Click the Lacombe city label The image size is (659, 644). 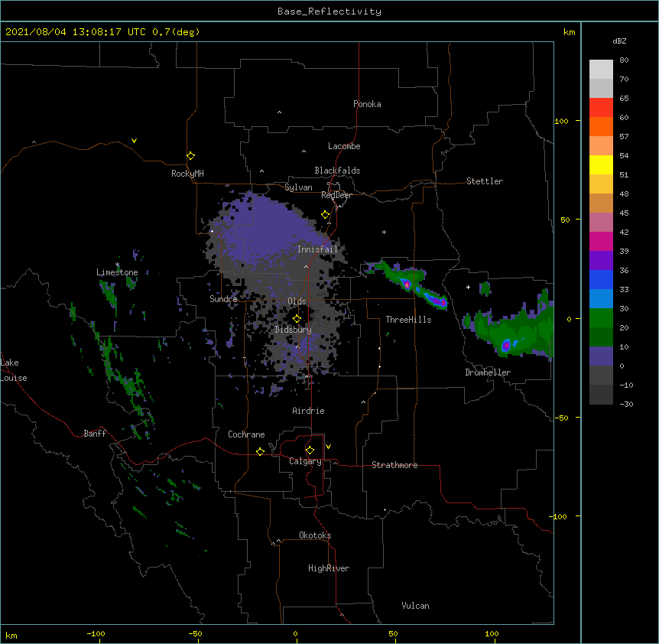pos(344,146)
